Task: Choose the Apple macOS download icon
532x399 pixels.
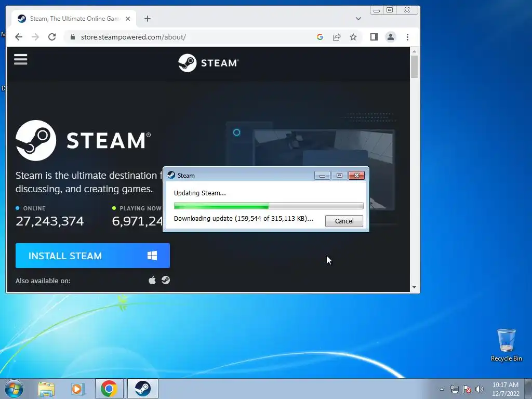Action: point(152,280)
